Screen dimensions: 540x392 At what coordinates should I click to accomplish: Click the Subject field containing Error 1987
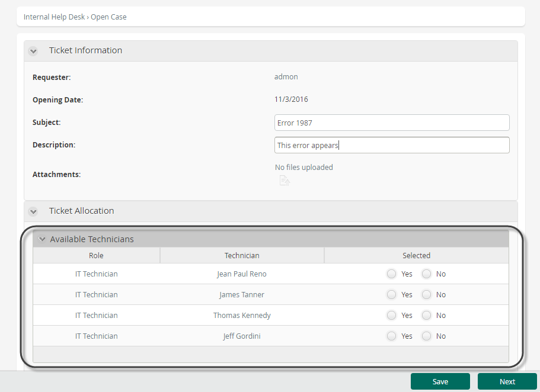(392, 123)
